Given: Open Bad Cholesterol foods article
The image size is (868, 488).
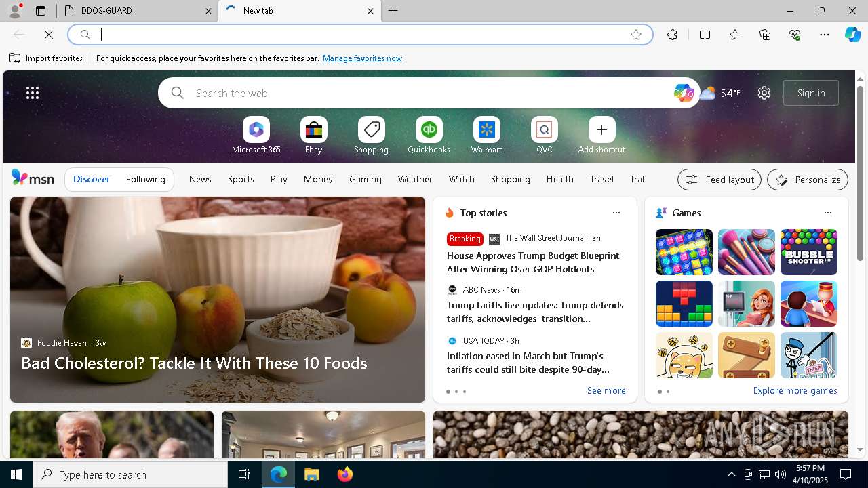Looking at the screenshot, I should (x=194, y=363).
